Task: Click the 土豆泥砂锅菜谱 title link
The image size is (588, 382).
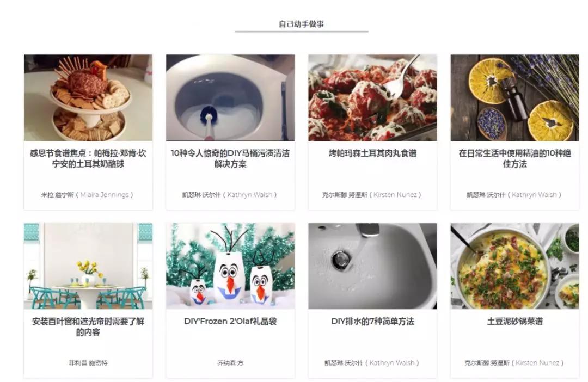Action: coord(514,322)
